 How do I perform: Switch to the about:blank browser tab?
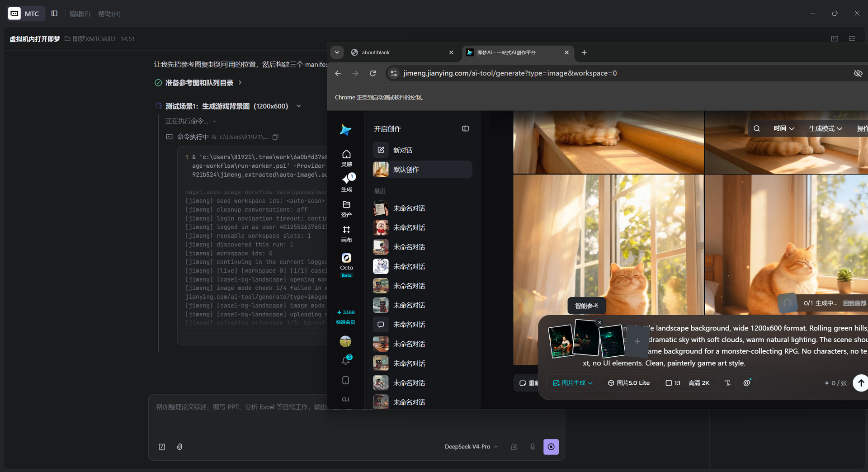click(401, 52)
